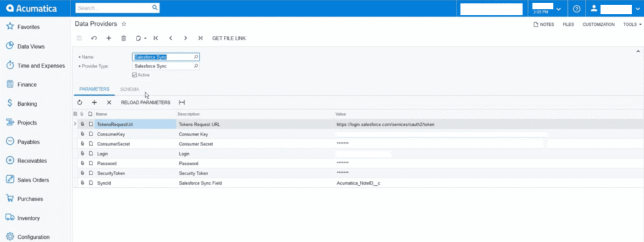Open the Inventory module

pos(28,218)
